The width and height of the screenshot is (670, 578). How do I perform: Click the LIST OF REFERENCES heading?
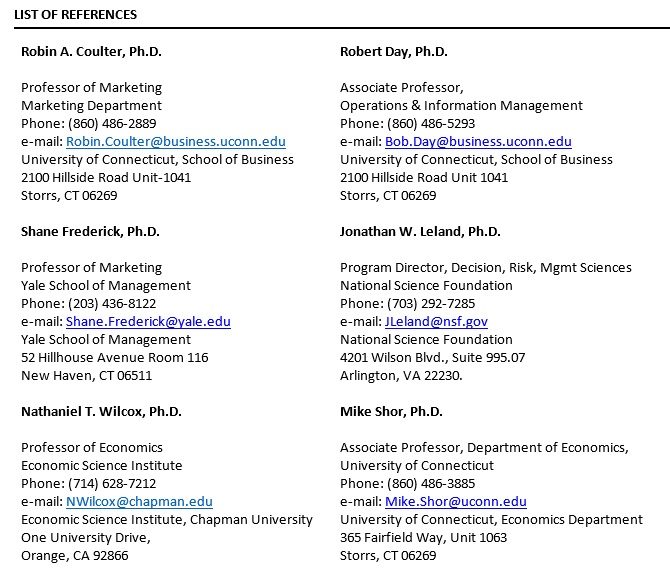[x=76, y=15]
